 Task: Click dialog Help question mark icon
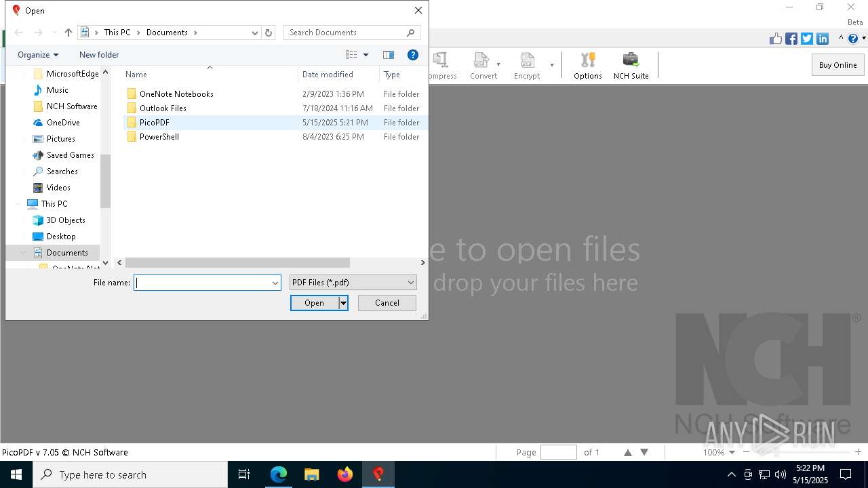tap(412, 55)
